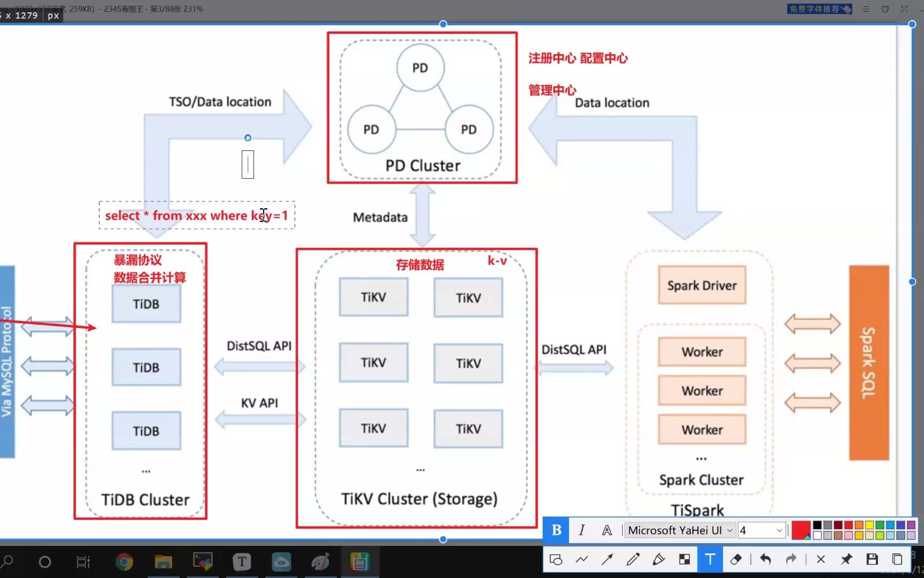Click the right-middle selection handle
Viewport: 924px width, 578px height.
click(x=912, y=282)
